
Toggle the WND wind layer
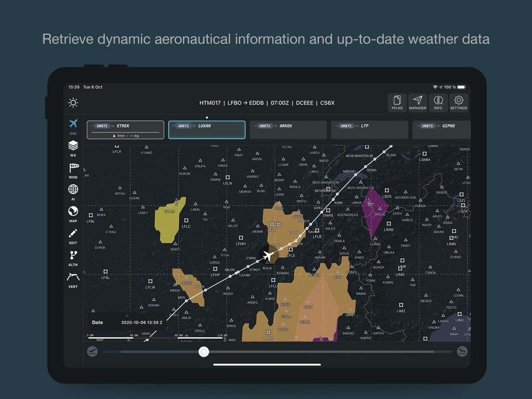[73, 168]
